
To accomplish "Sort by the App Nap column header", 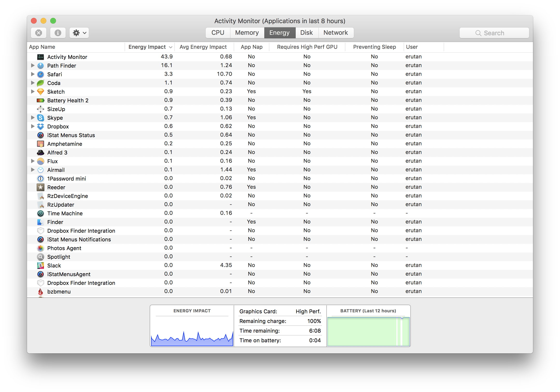I will tap(252, 47).
